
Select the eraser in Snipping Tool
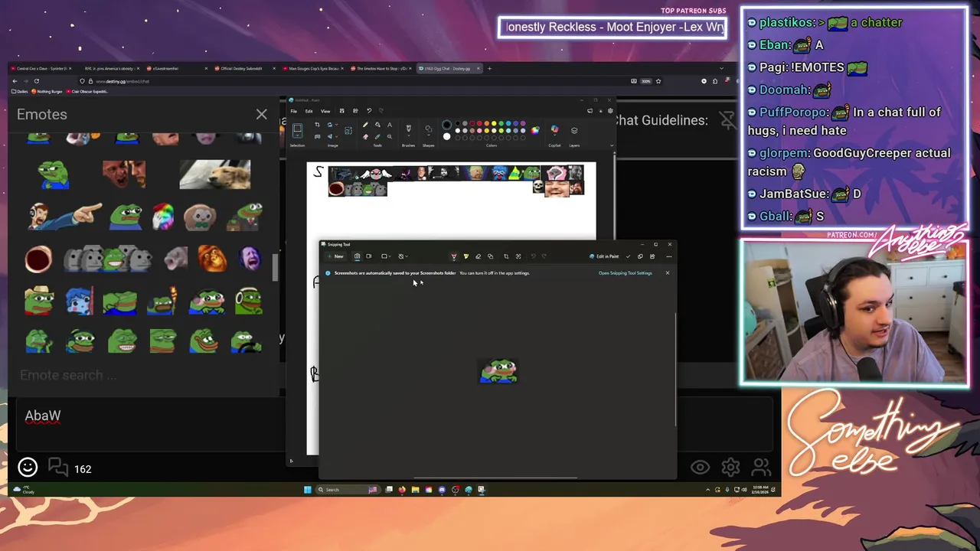point(479,256)
